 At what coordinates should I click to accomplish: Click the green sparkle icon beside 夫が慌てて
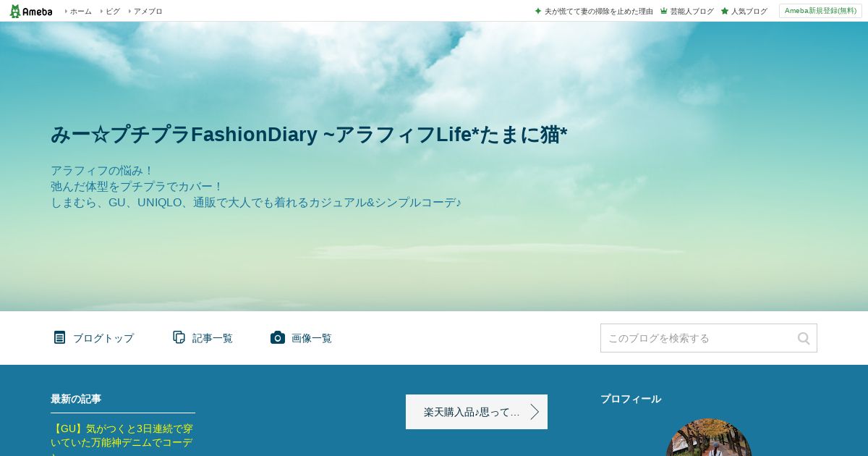(538, 11)
